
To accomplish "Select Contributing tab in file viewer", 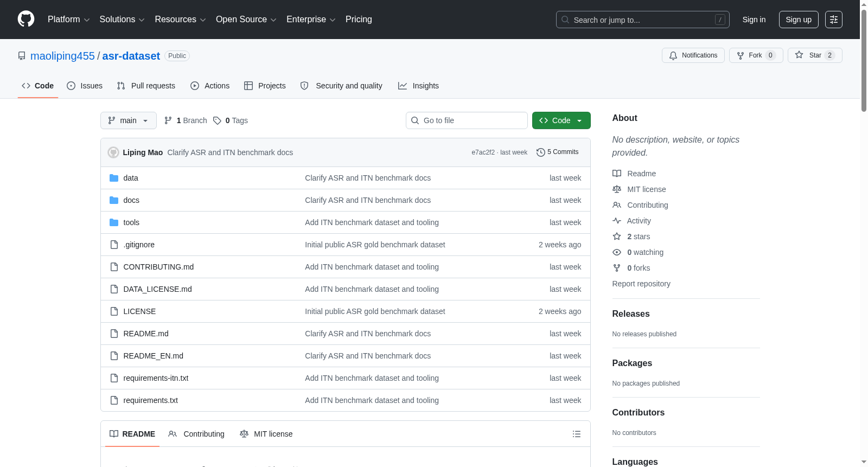I will 196,434.
